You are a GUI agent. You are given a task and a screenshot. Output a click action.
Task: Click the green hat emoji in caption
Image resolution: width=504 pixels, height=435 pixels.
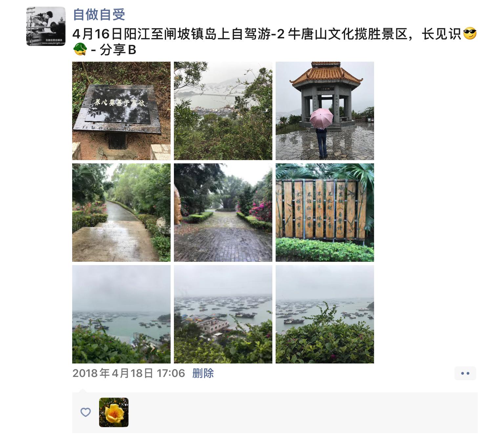[80, 50]
